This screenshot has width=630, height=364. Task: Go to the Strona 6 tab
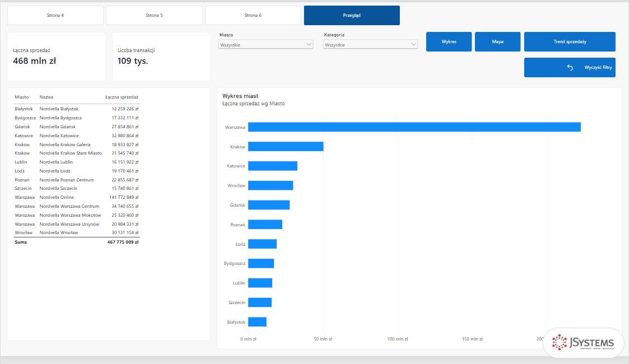click(x=253, y=15)
